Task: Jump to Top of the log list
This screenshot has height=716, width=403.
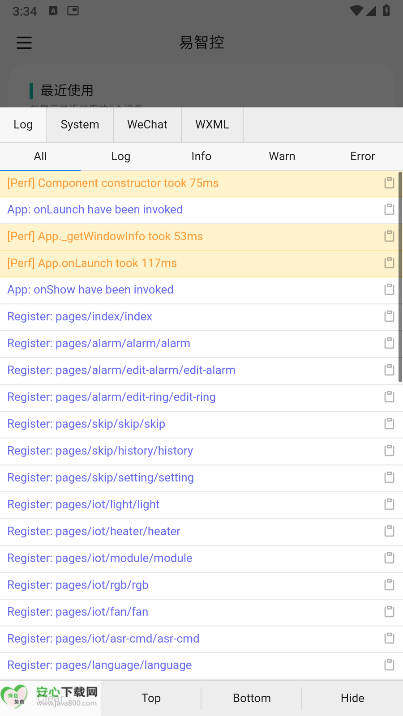Action: (151, 698)
